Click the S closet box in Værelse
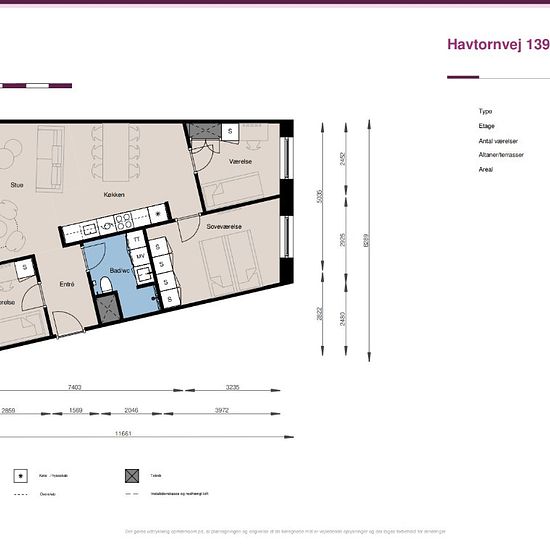550x550 pixels. [x=230, y=131]
